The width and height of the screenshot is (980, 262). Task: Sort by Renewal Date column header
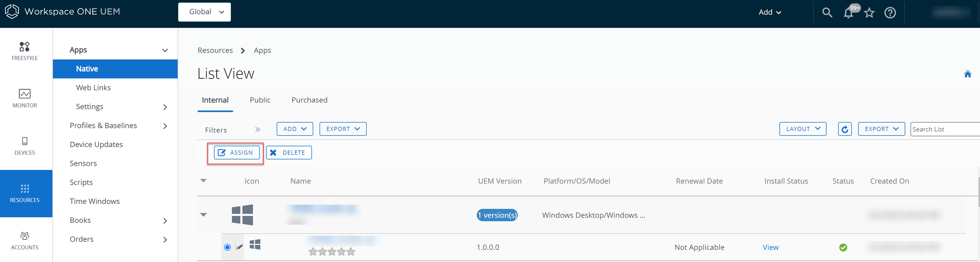click(x=699, y=181)
